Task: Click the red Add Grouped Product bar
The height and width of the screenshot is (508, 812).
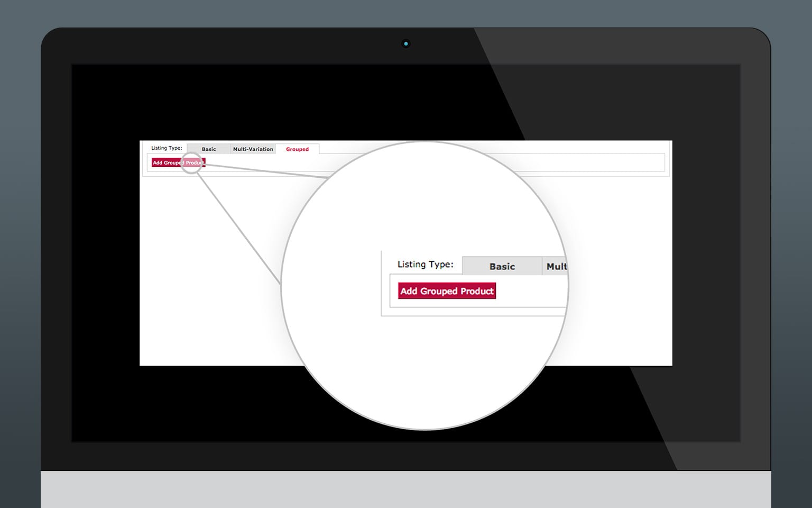Action: (447, 291)
